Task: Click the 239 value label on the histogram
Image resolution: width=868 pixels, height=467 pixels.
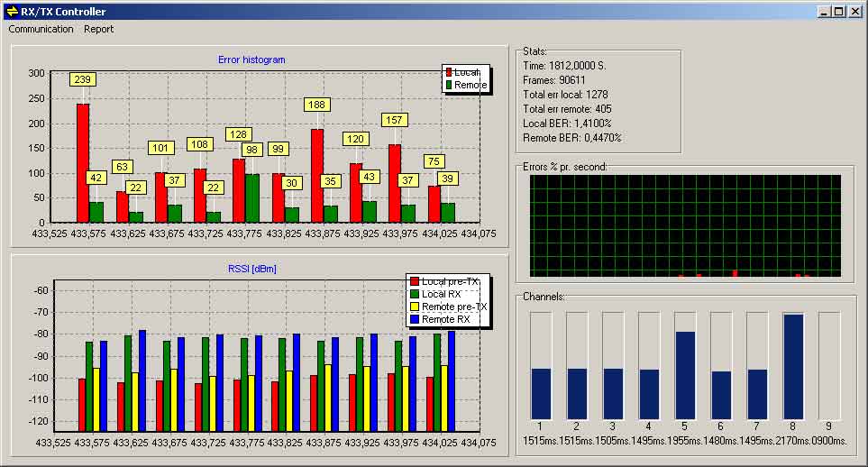Action: [x=83, y=79]
